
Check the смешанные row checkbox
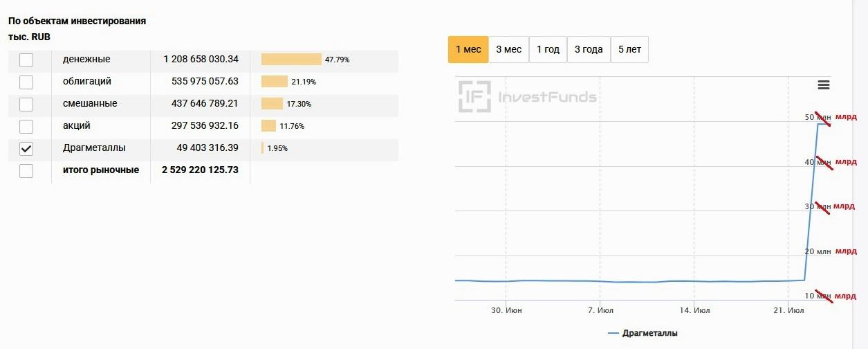[x=26, y=105]
